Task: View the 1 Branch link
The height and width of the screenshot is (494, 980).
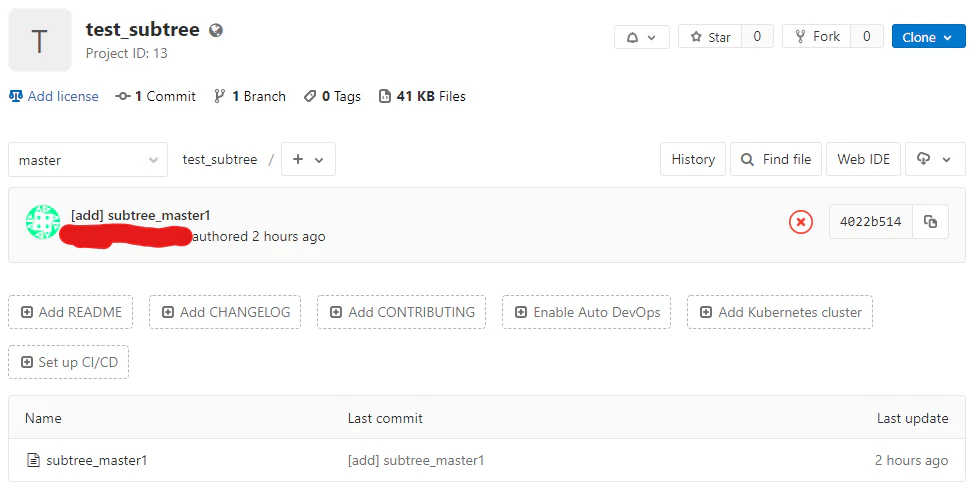Action: [x=250, y=96]
